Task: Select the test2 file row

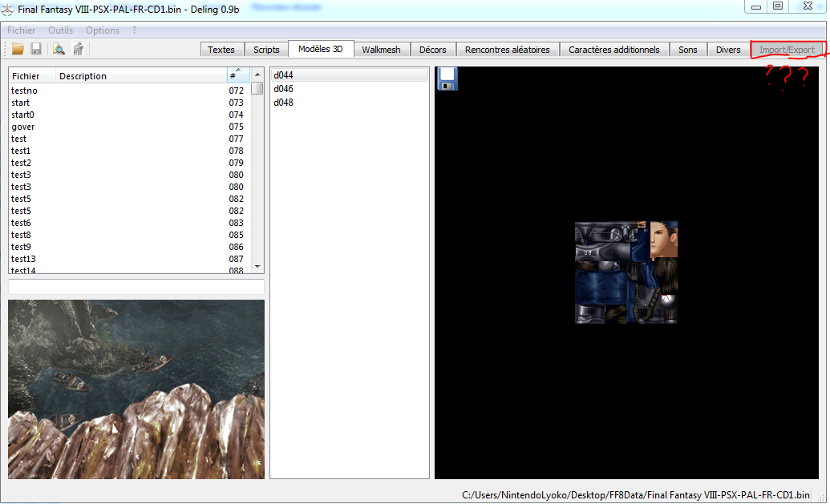Action: pos(130,163)
